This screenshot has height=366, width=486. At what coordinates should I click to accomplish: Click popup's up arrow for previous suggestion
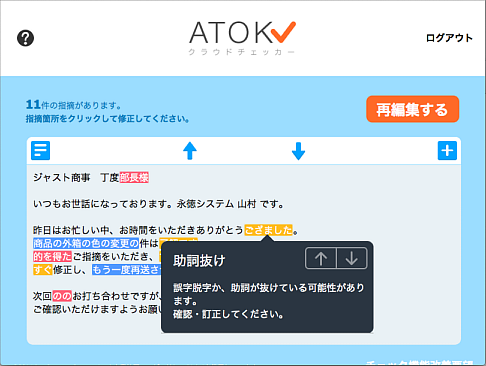coord(321,258)
